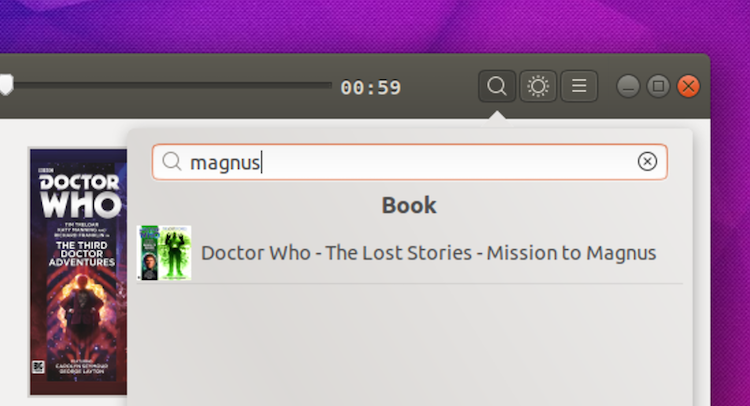The width and height of the screenshot is (750, 406).
Task: Open the hamburger main menu
Action: click(579, 87)
